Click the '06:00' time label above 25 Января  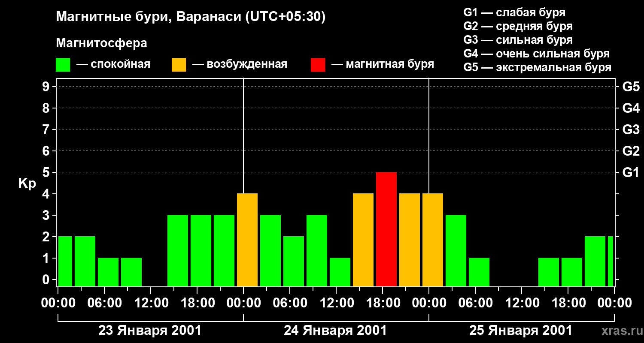[475, 303]
